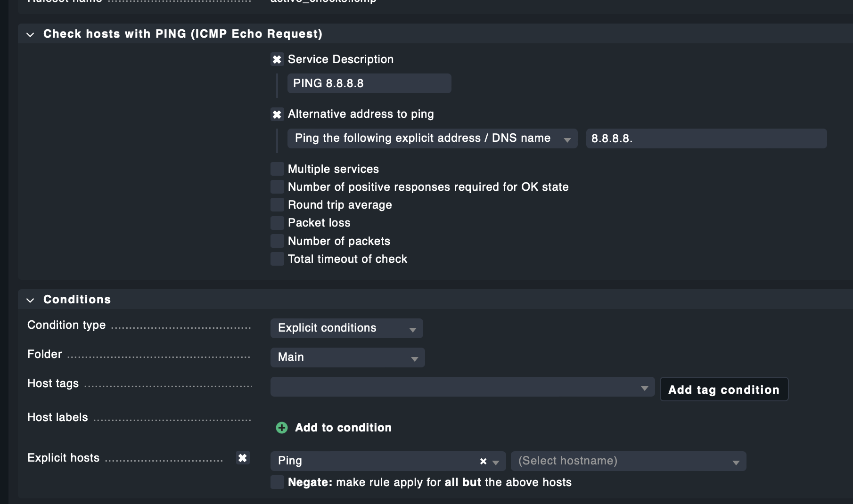The image size is (853, 504).
Task: Uncheck the Alternative address to ping option
Action: click(277, 114)
